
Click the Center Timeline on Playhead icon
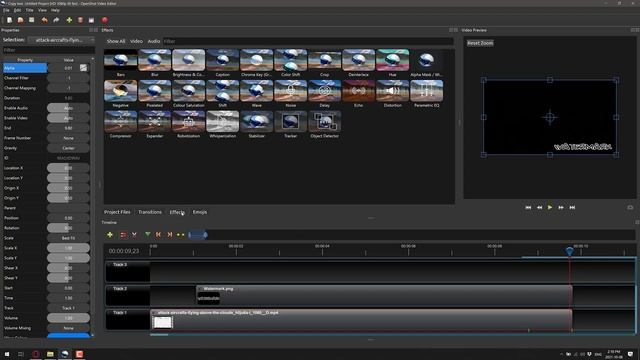coord(180,235)
